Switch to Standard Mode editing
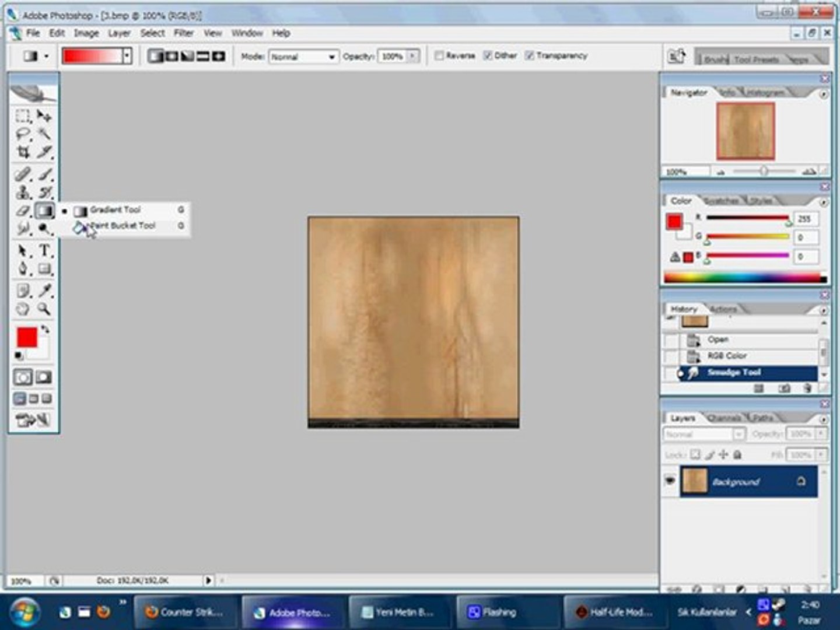This screenshot has height=630, width=840. (x=23, y=377)
